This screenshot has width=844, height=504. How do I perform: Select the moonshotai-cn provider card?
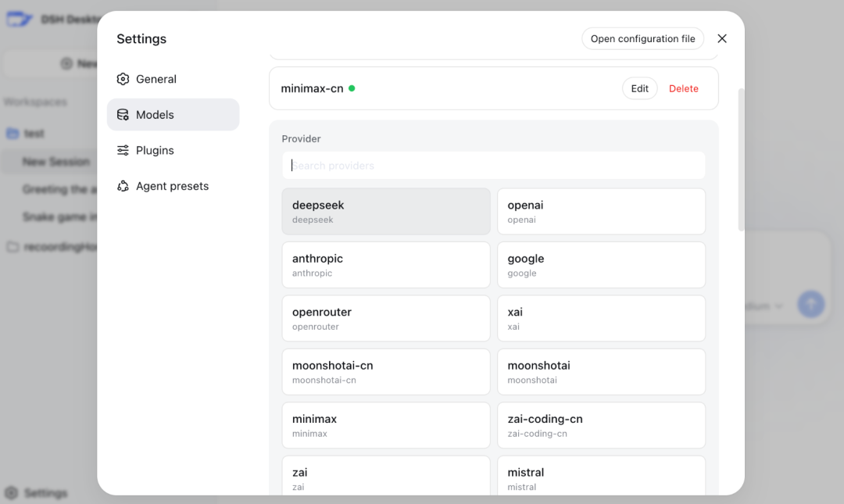tap(386, 371)
